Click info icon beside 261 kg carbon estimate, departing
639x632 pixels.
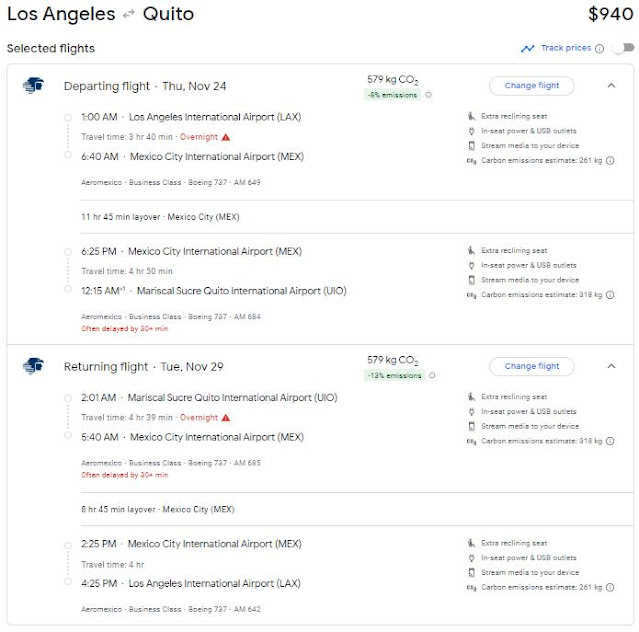click(x=610, y=160)
